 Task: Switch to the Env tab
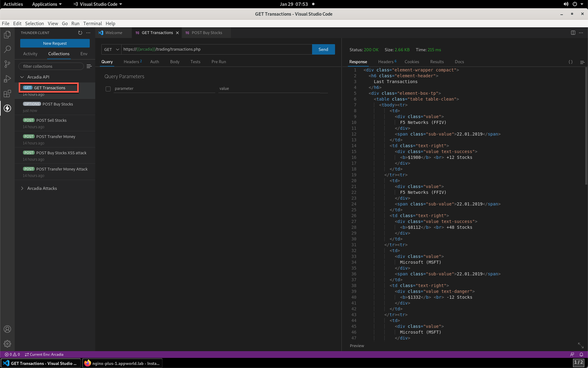84,54
